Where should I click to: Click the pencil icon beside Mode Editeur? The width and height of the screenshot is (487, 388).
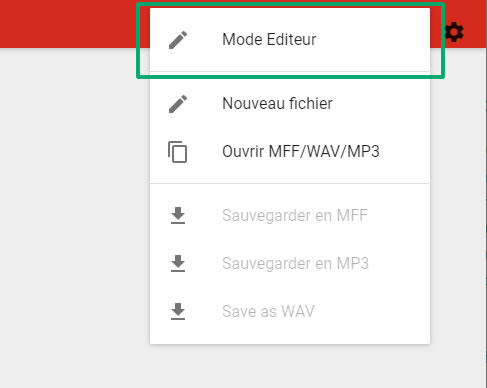pos(178,40)
